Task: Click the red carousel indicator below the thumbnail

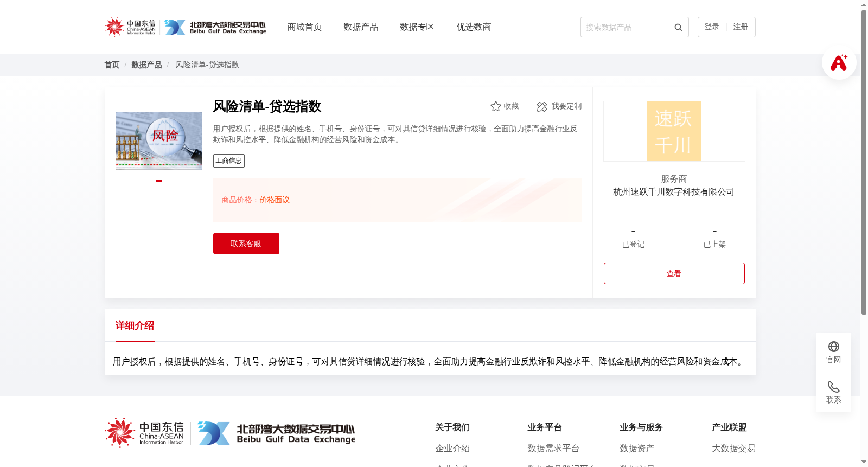Action: tap(159, 181)
